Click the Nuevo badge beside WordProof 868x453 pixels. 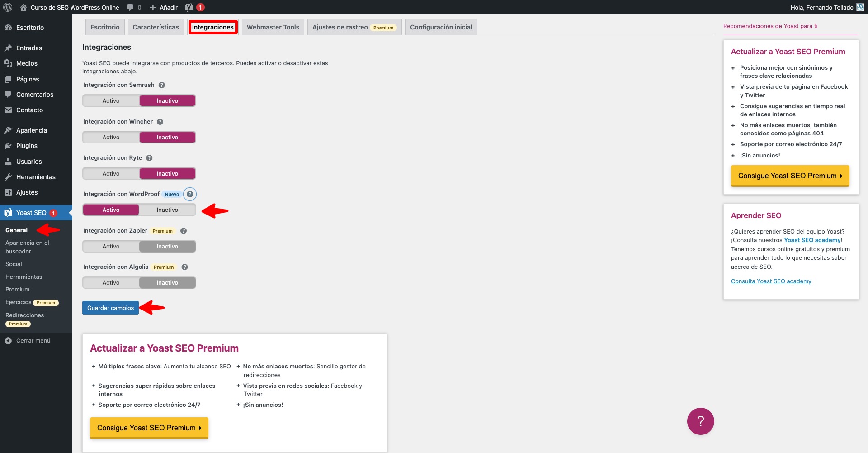(x=172, y=195)
